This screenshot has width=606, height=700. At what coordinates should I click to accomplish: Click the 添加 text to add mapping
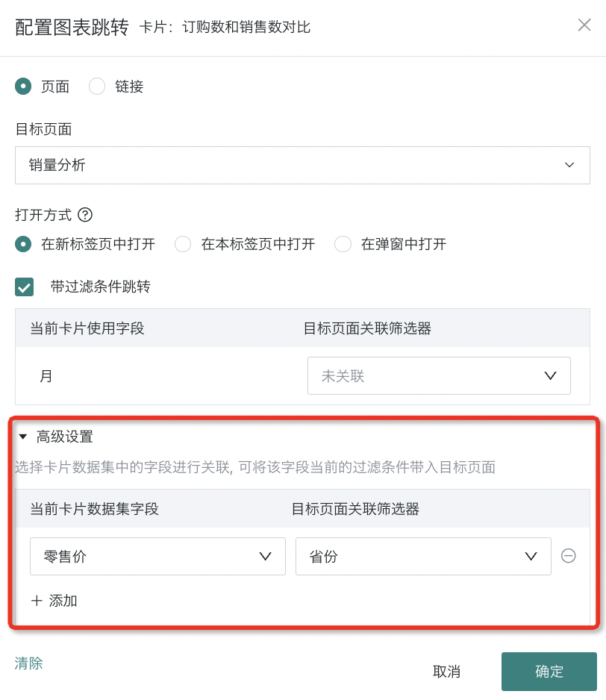pyautogui.click(x=63, y=601)
